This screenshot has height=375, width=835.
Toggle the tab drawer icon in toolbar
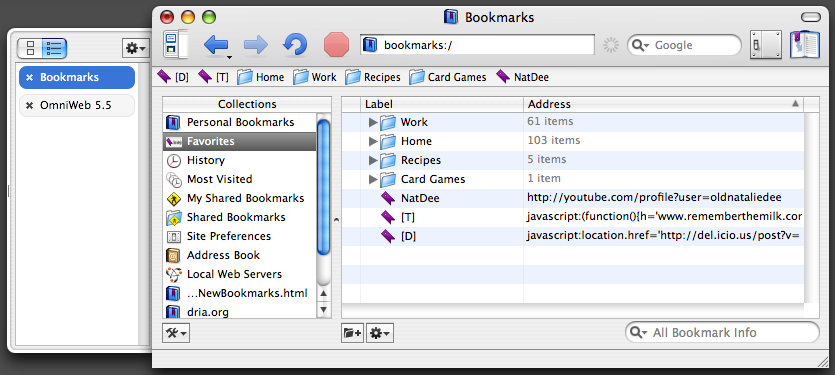[x=175, y=44]
